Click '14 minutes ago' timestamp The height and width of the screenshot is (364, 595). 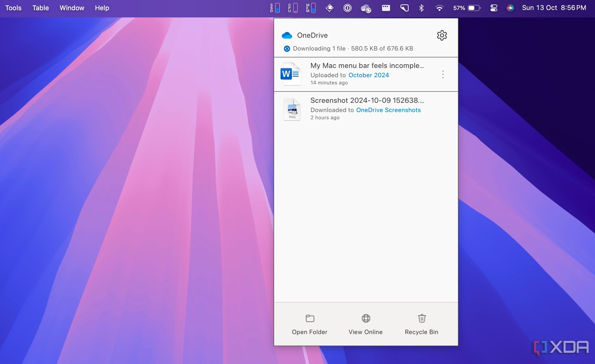[x=329, y=83]
